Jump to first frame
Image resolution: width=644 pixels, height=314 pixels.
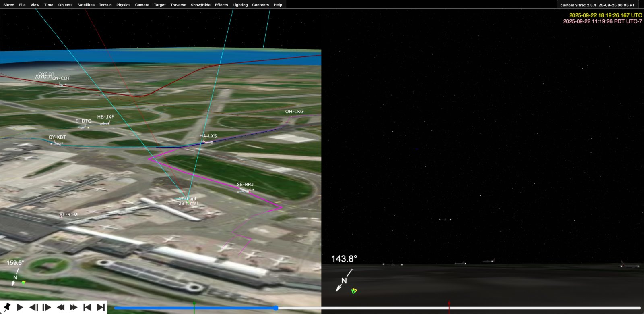[x=87, y=307]
